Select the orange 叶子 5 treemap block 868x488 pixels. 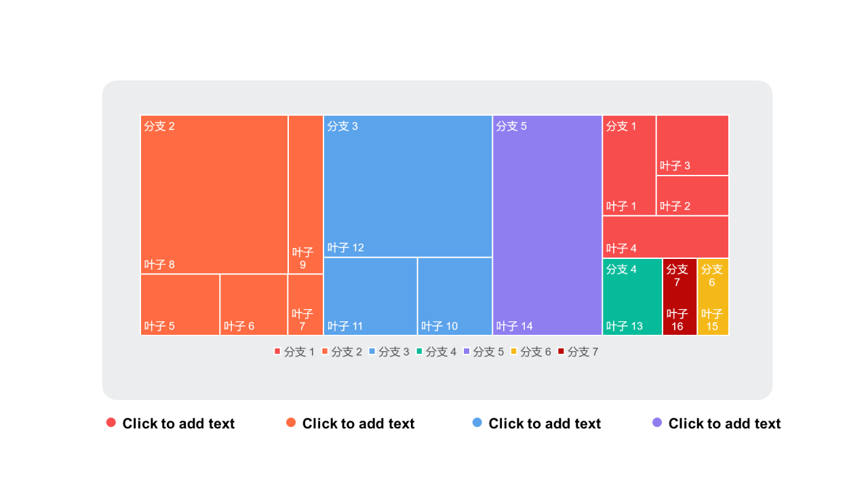(180, 304)
